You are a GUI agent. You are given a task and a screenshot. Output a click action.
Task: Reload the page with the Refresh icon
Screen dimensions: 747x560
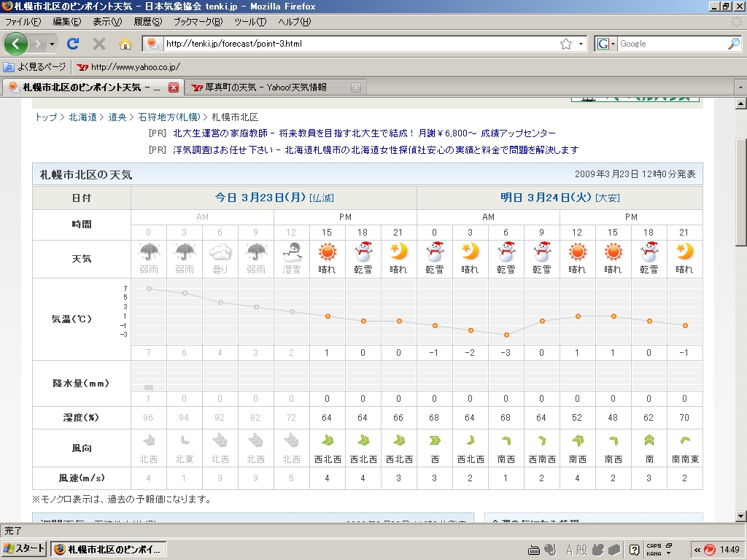(x=73, y=44)
